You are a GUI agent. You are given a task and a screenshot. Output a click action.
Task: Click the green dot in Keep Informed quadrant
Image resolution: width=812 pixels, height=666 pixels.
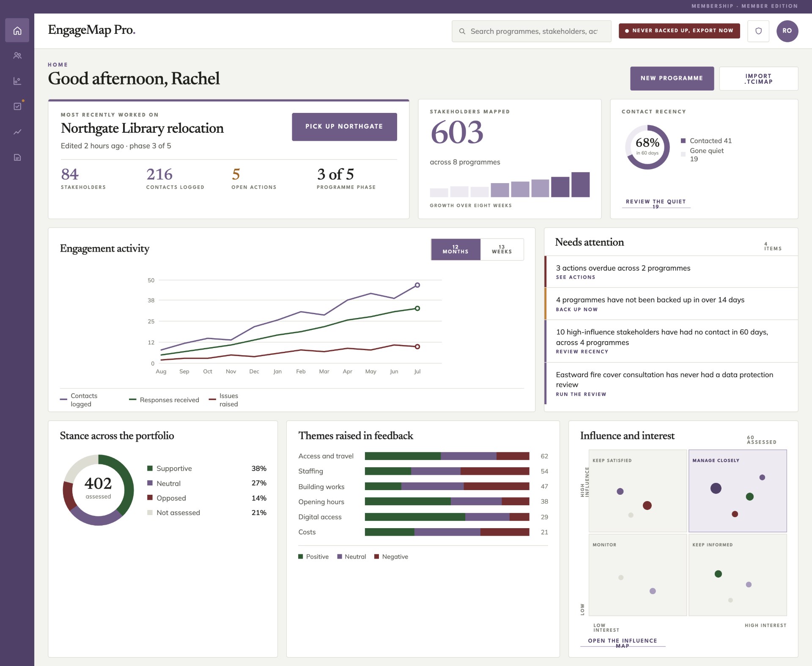click(x=718, y=574)
